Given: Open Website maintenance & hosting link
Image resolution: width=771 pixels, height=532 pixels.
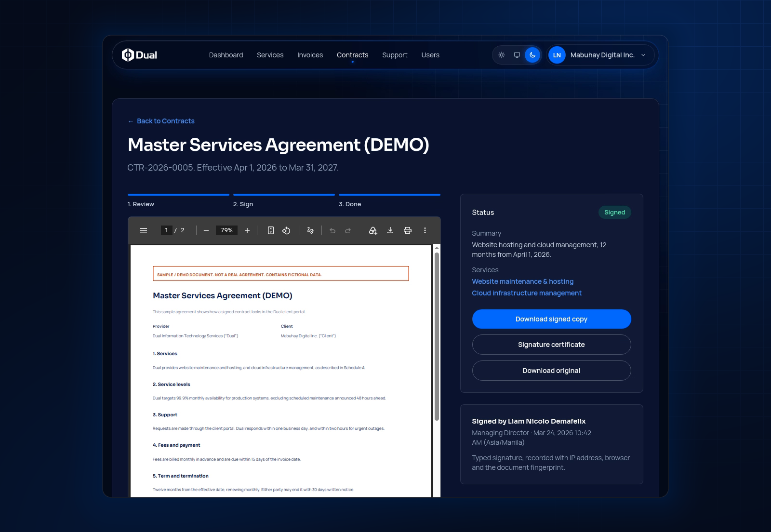Looking at the screenshot, I should point(523,281).
